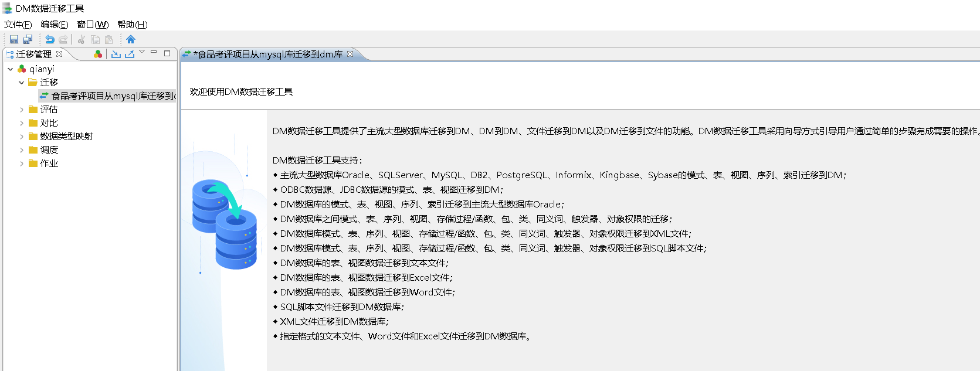
Task: Click the XML文件迁移到DM数据库 bullet line
Action: click(x=331, y=322)
